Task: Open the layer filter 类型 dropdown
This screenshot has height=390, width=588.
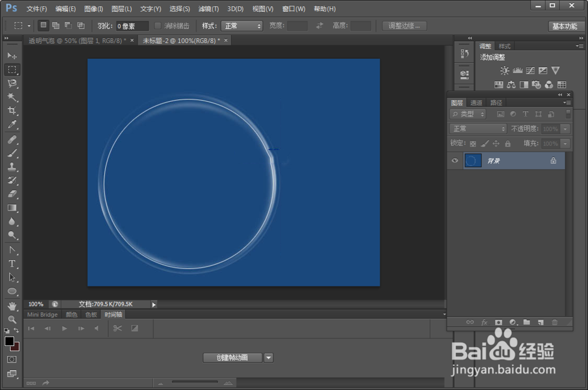Action: coord(468,114)
